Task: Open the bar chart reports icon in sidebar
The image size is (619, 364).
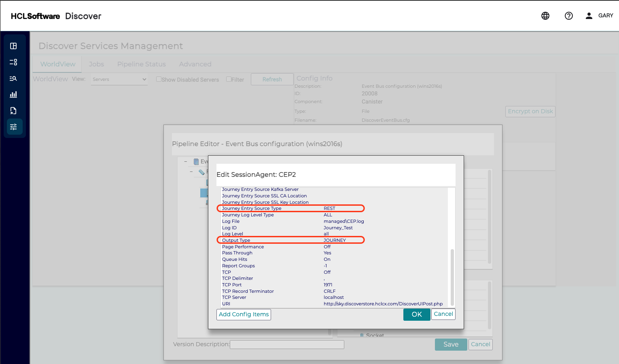Action: [13, 95]
